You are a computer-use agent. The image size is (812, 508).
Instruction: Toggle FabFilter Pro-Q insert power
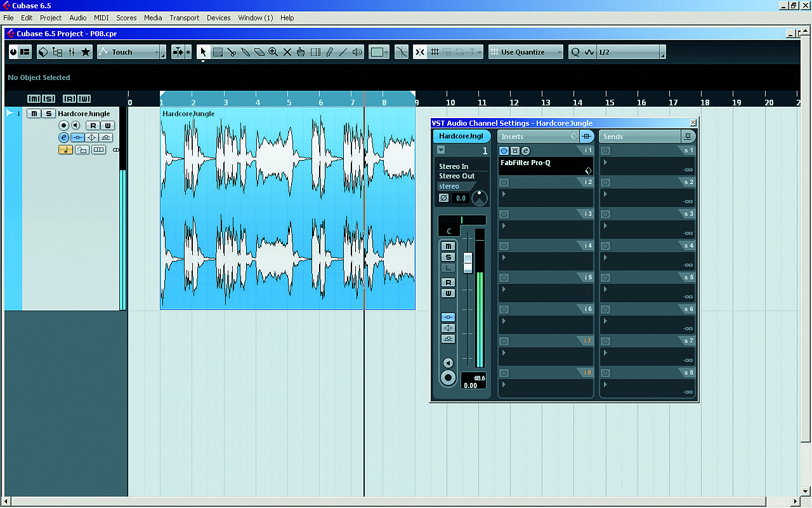(x=504, y=150)
